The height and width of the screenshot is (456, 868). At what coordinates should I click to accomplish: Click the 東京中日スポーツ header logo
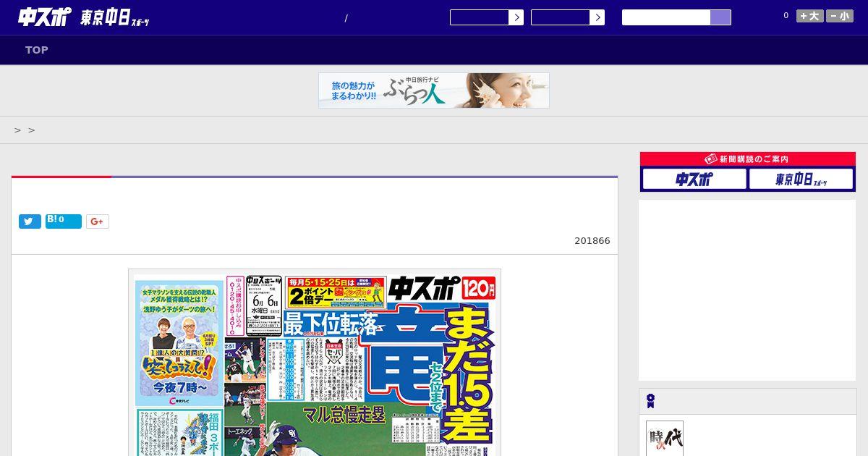pyautogui.click(x=115, y=18)
